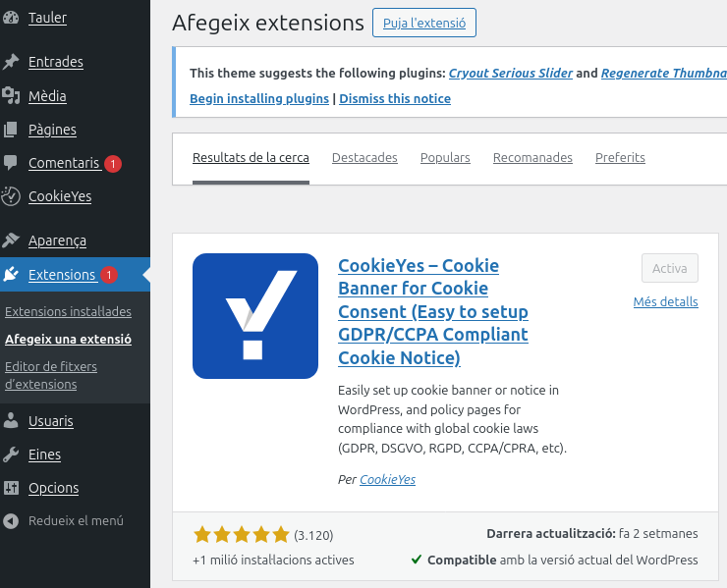The height and width of the screenshot is (588, 727).
Task: Click the Aparença paintbrush icon
Action: pyautogui.click(x=11, y=241)
